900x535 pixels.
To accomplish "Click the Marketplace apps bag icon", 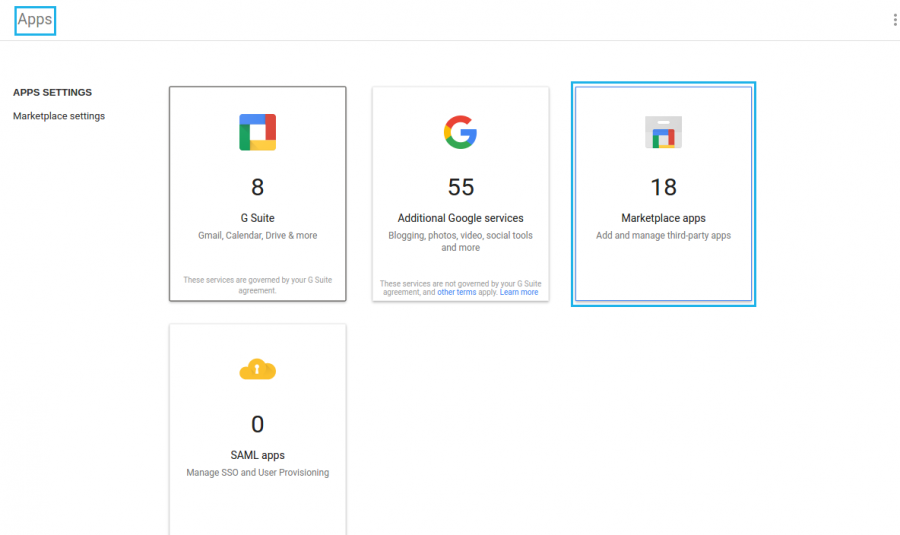I will pyautogui.click(x=663, y=132).
